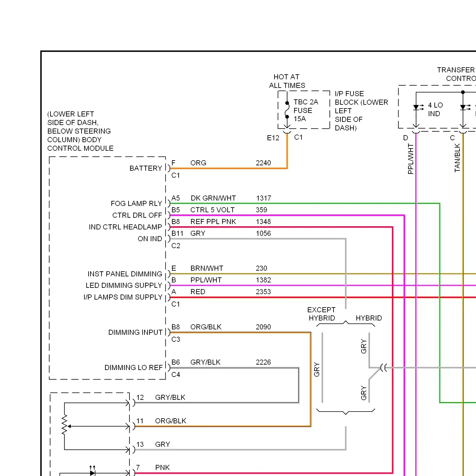Select the BRN/WHT wire label
The height and width of the screenshot is (476, 476).
tap(207, 268)
